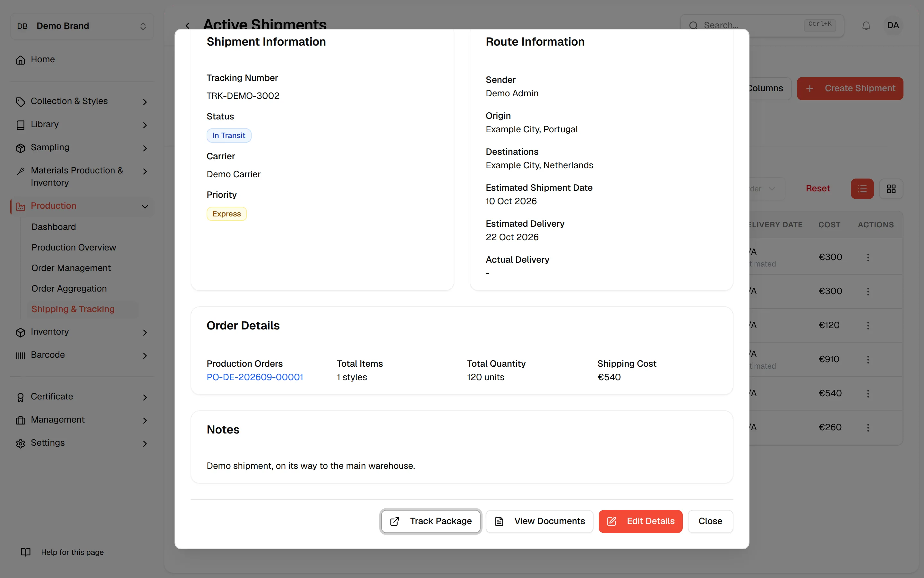Click the Reset filters link
Screen dimensions: 924x578
(x=817, y=188)
